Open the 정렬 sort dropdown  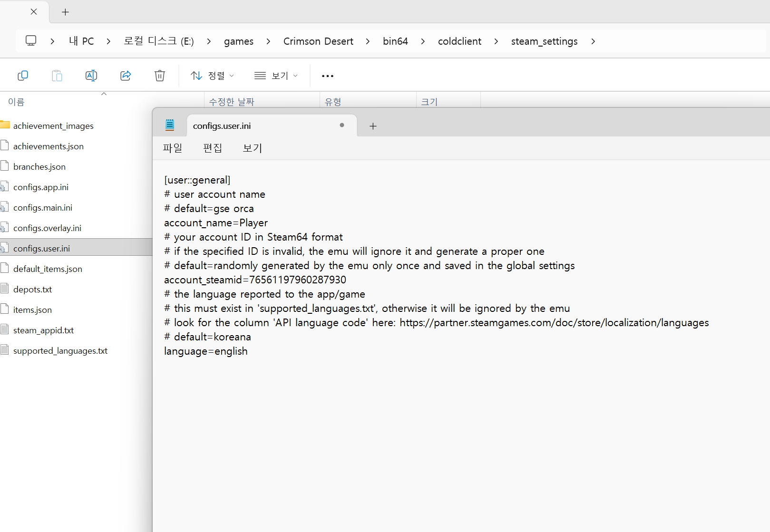pyautogui.click(x=212, y=76)
